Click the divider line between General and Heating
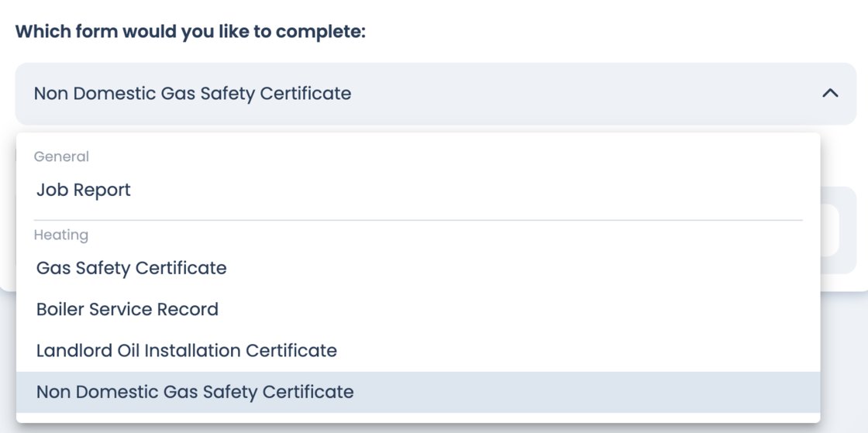This screenshot has height=433, width=868. tap(418, 220)
